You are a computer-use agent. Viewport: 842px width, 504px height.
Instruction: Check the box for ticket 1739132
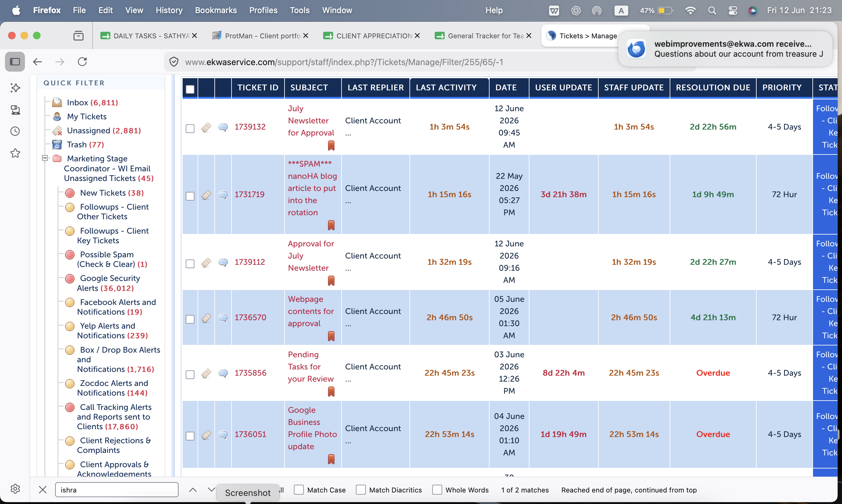[190, 129]
